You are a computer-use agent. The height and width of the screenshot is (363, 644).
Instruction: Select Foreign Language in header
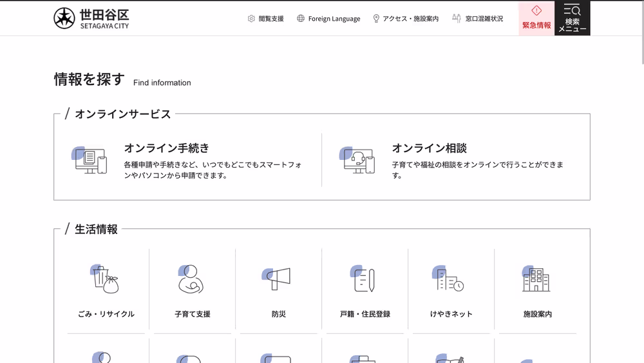coord(334,19)
